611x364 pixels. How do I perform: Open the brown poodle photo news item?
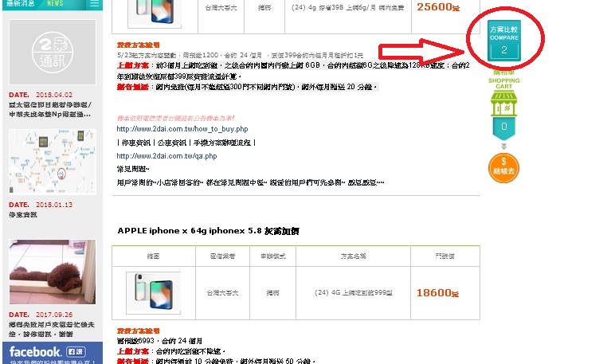click(x=53, y=272)
